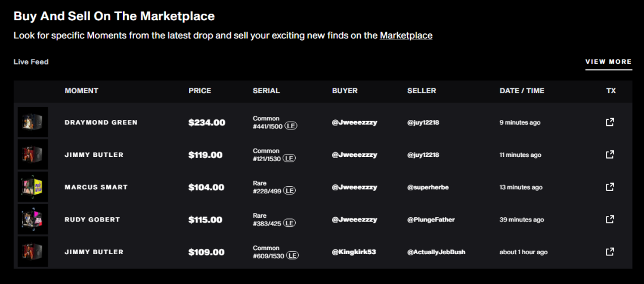
Task: Open transaction icon in the Marcus Smart row
Action: 610,187
